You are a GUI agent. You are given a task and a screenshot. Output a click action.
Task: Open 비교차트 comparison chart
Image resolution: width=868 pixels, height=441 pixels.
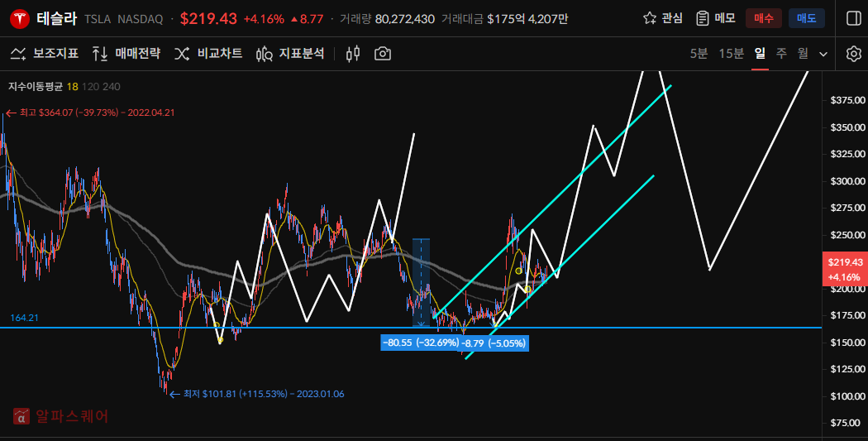[x=208, y=54]
